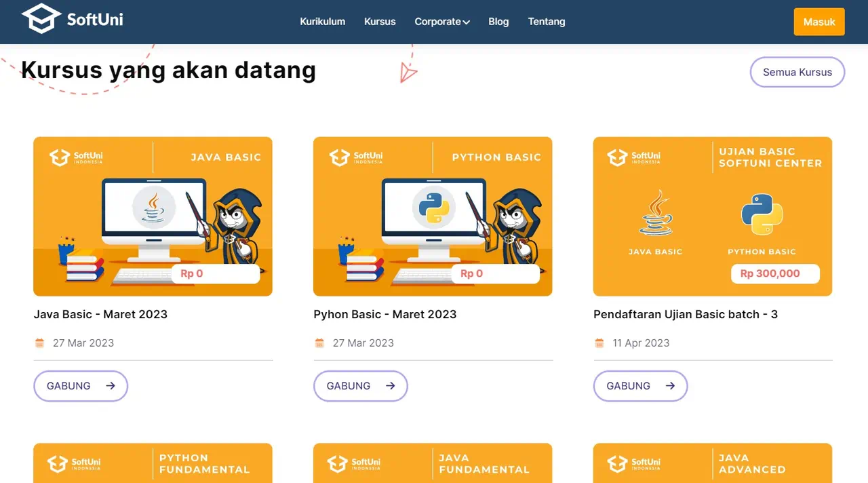868x483 pixels.
Task: Click the 27 Mar 2023 date under Java Basic
Action: coord(83,343)
